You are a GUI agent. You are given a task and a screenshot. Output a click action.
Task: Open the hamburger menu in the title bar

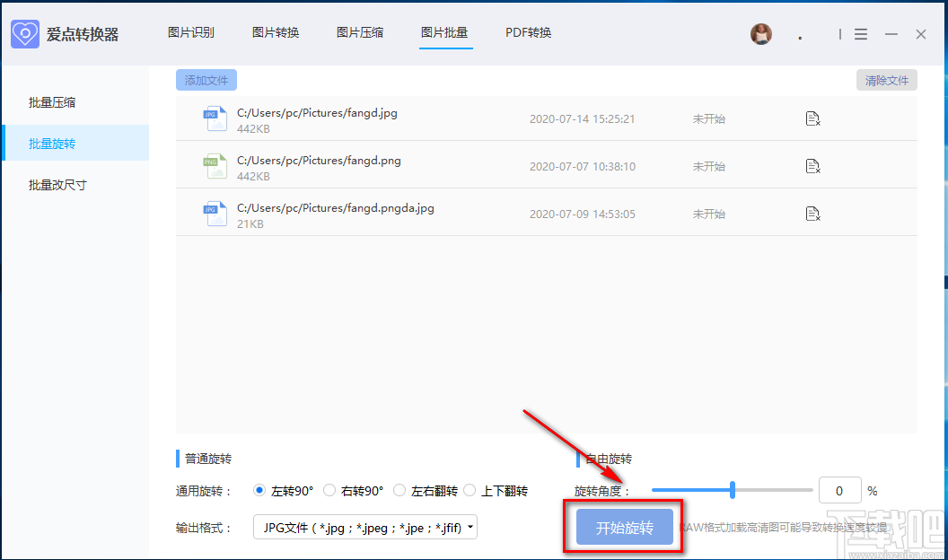point(860,33)
